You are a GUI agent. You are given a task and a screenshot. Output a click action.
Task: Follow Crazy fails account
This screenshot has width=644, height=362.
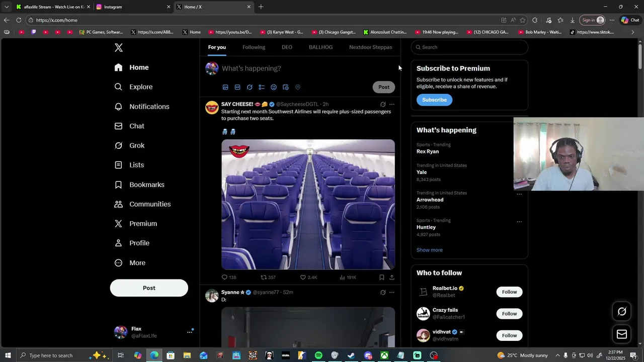click(x=509, y=314)
